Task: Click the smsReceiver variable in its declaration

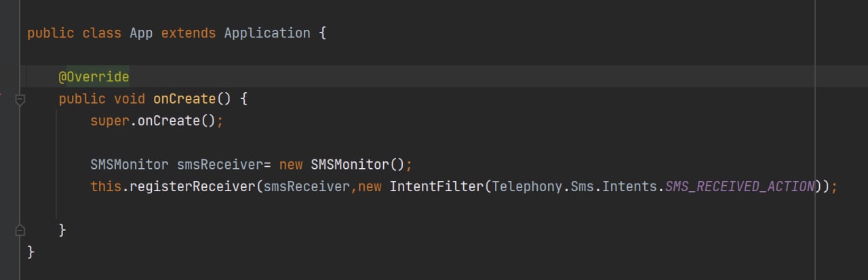Action: pyautogui.click(x=217, y=165)
